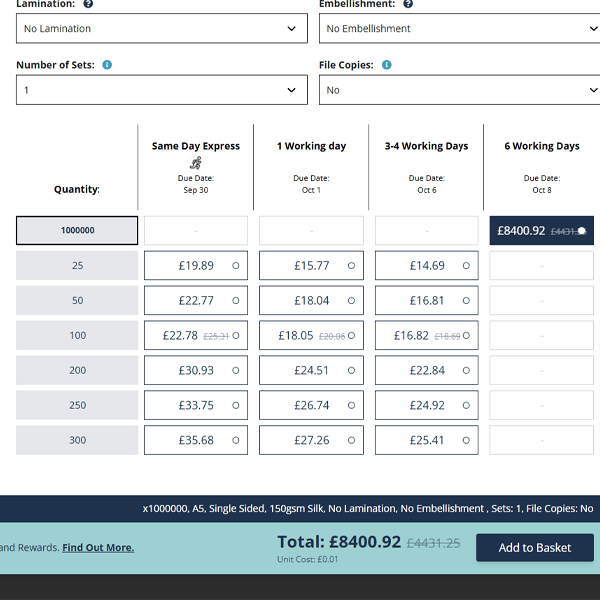This screenshot has width=600, height=600.
Task: Open the Lamination help question-mark icon
Action: 88,4
